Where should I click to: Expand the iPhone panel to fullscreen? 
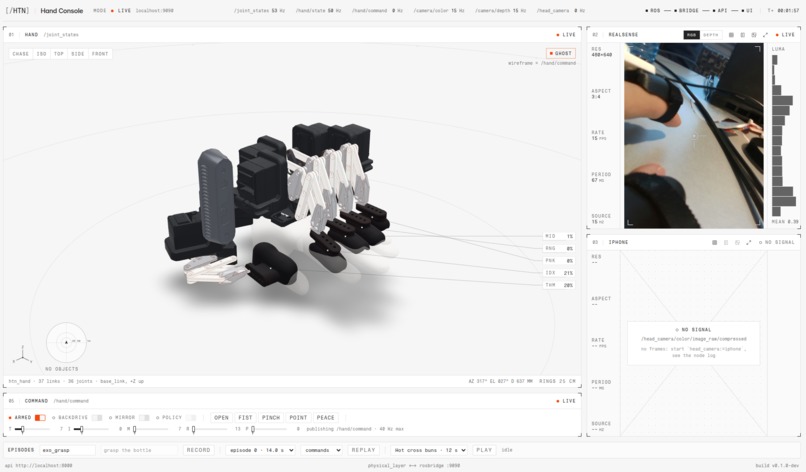click(x=748, y=242)
